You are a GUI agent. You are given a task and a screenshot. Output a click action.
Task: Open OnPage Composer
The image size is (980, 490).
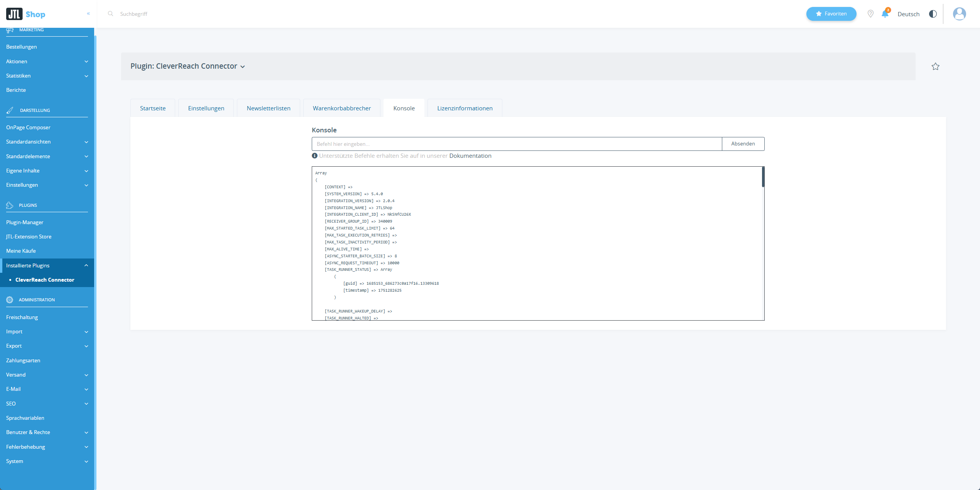pyautogui.click(x=28, y=127)
